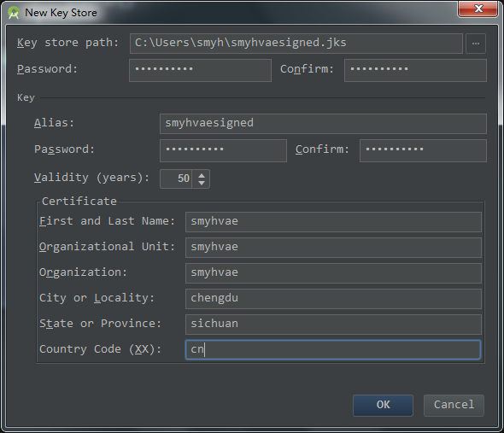504x433 pixels.
Task: Close the New Key Store dialog
Action: [478, 9]
